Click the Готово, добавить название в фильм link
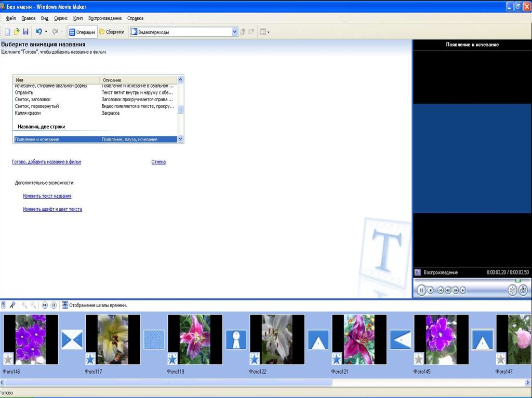Screen dimensions: 532x398 click(46, 162)
